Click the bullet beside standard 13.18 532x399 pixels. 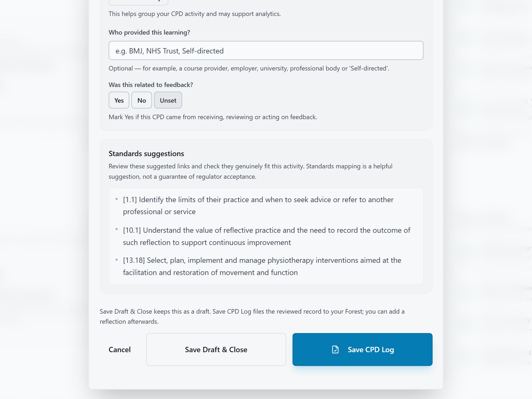click(x=117, y=260)
